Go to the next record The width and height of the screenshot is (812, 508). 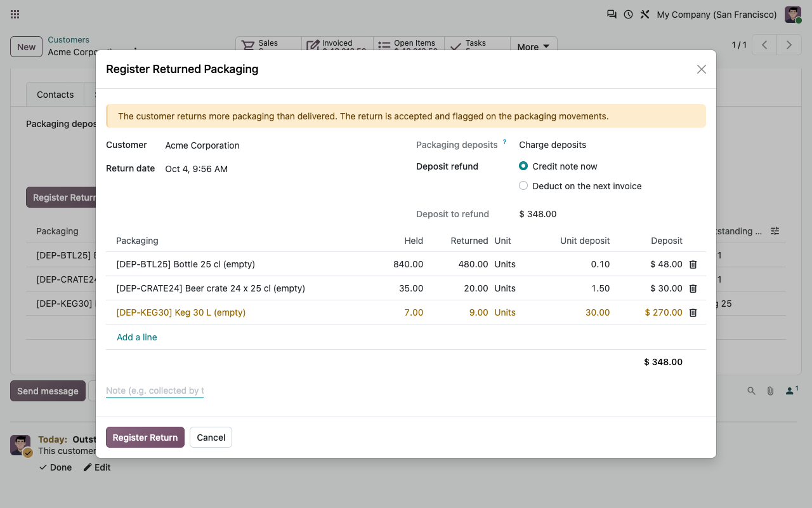click(789, 45)
